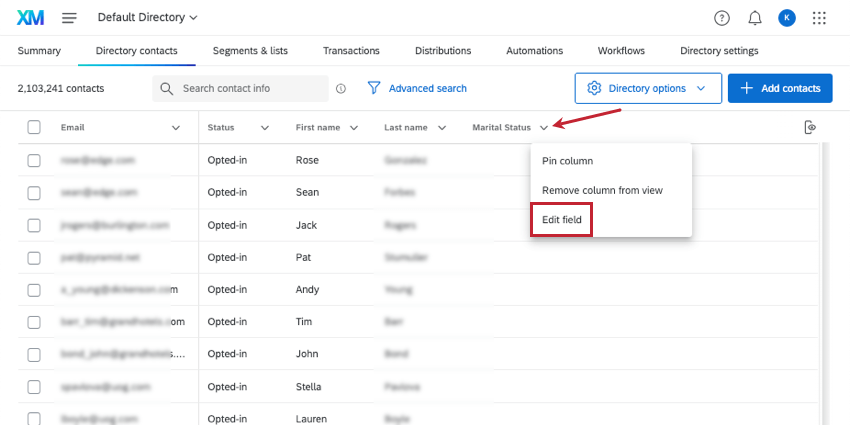Select the checkbox for Andy's row

click(x=34, y=290)
